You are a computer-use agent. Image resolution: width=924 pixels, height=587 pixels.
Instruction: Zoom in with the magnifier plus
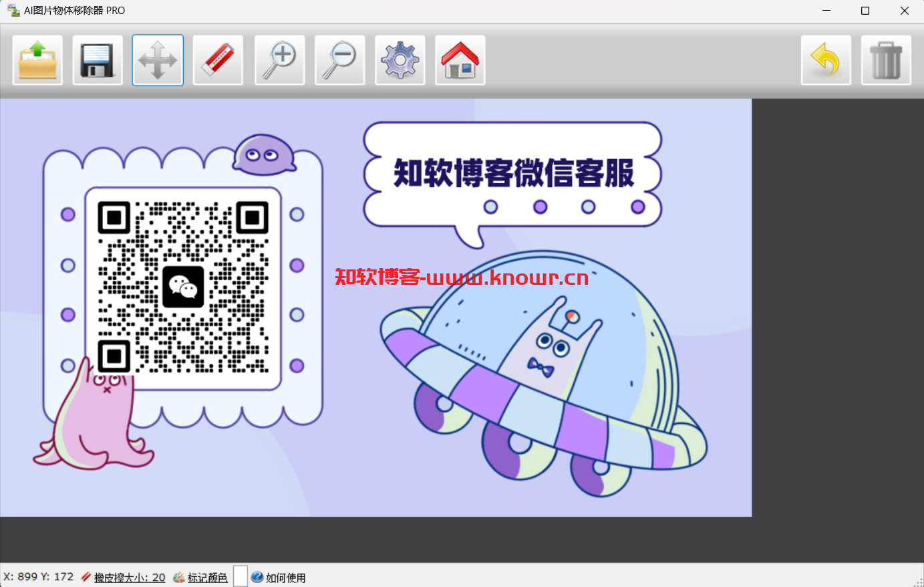(279, 60)
